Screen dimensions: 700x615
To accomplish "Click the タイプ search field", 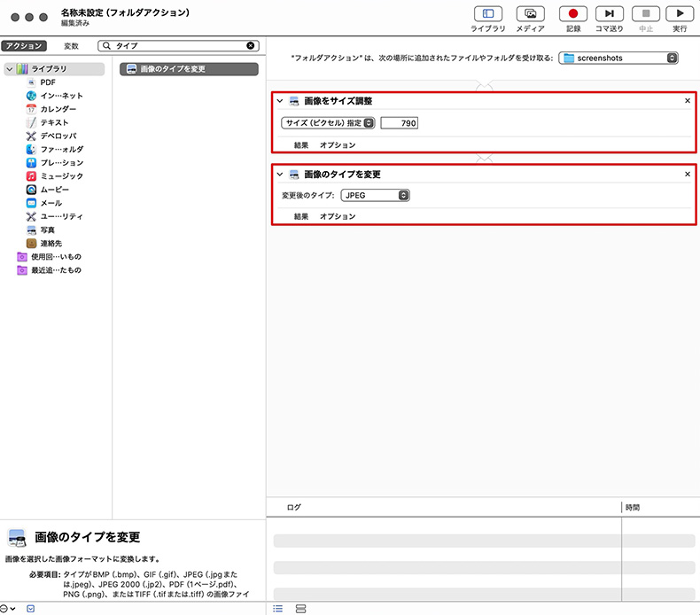I will 179,45.
